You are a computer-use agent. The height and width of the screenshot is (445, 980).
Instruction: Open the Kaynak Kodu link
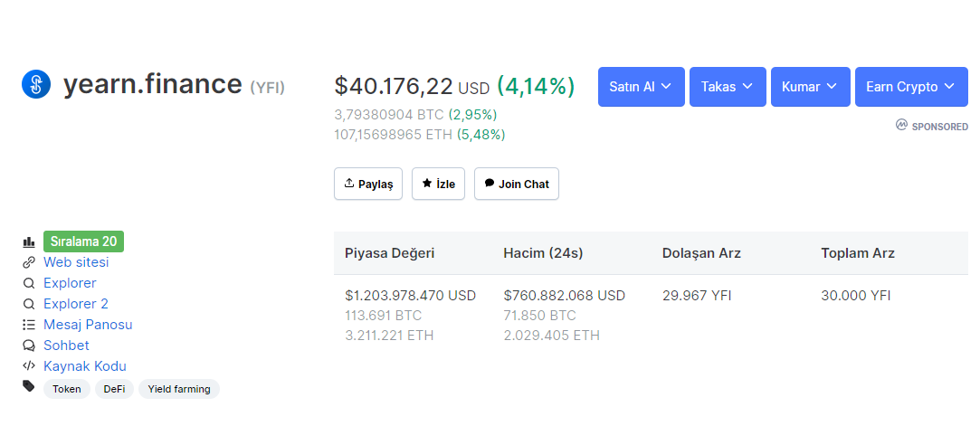coord(85,366)
